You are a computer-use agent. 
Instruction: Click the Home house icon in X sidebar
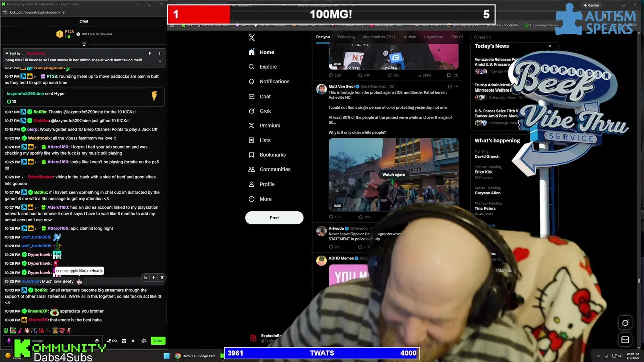point(251,52)
